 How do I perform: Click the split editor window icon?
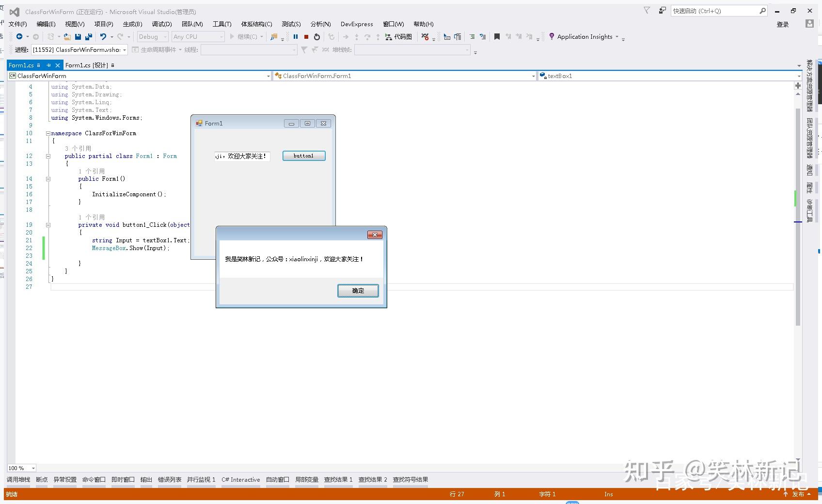point(798,86)
